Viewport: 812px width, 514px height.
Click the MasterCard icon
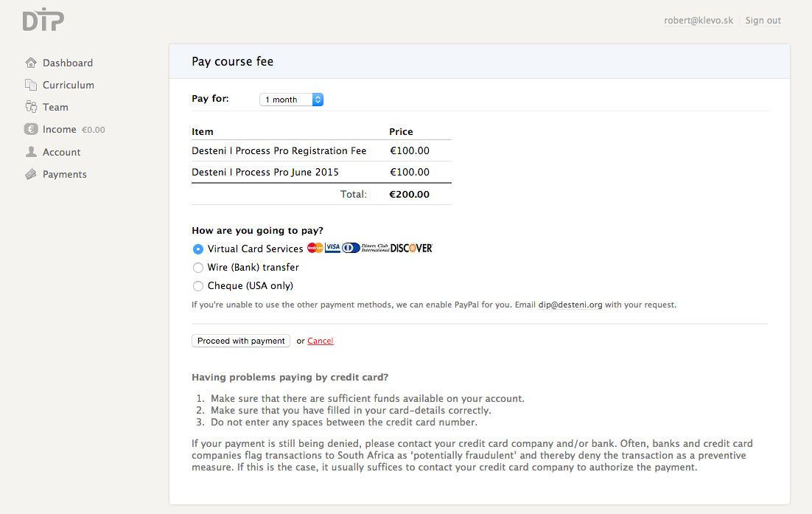(314, 248)
